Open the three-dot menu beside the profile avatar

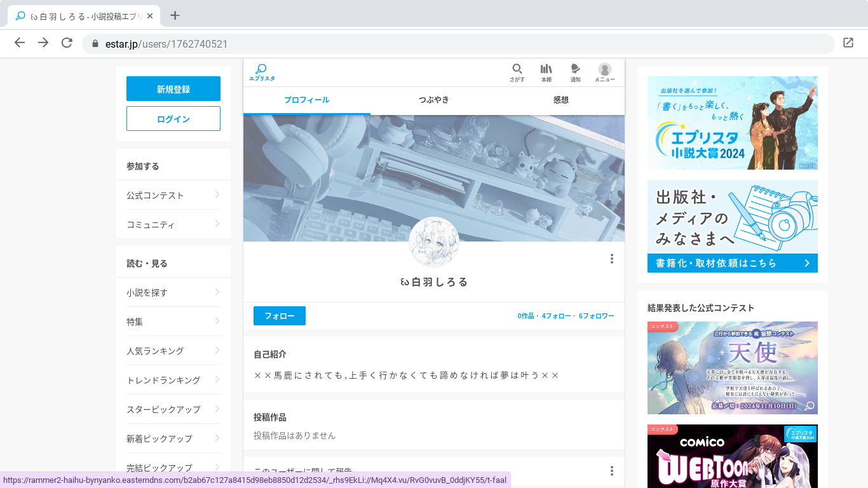612,259
